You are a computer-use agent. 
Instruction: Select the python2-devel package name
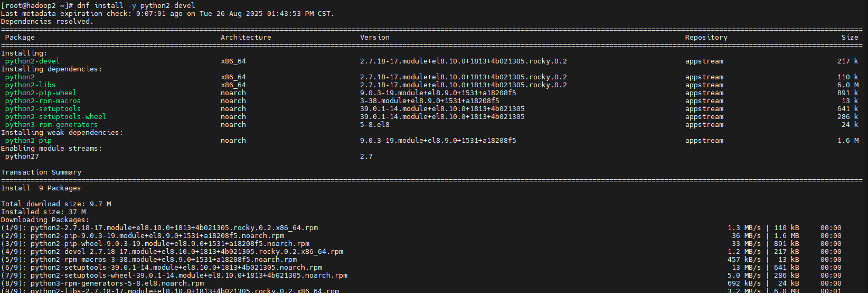(x=33, y=61)
